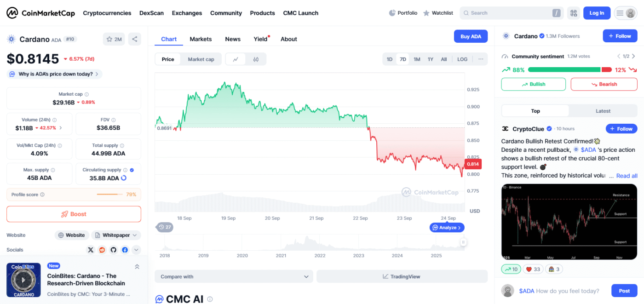Expand more socials chevron
Screen dimensions: 644x304
[137, 250]
